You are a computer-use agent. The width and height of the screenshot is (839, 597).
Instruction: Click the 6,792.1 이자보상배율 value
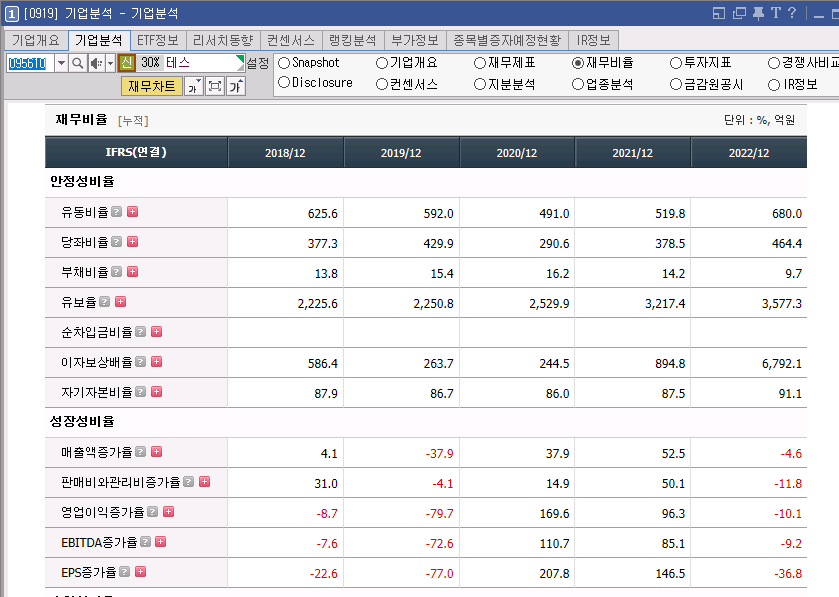click(x=781, y=364)
